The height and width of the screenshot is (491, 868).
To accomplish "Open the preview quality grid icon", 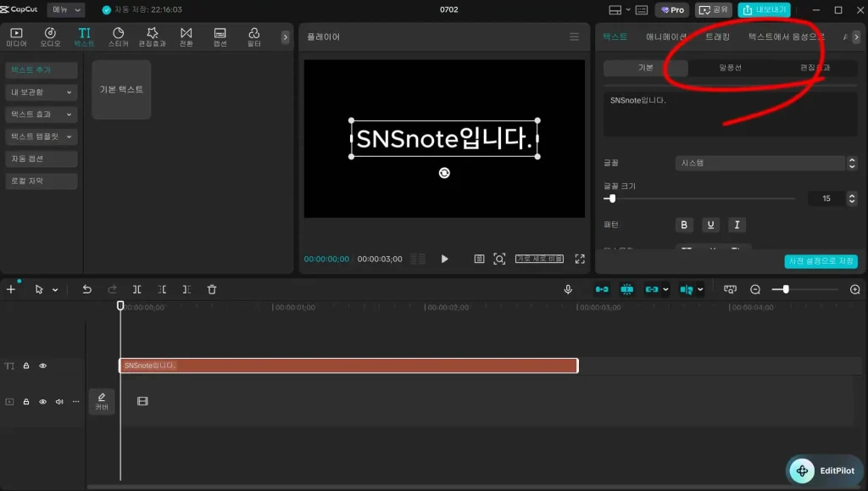I will coord(480,259).
